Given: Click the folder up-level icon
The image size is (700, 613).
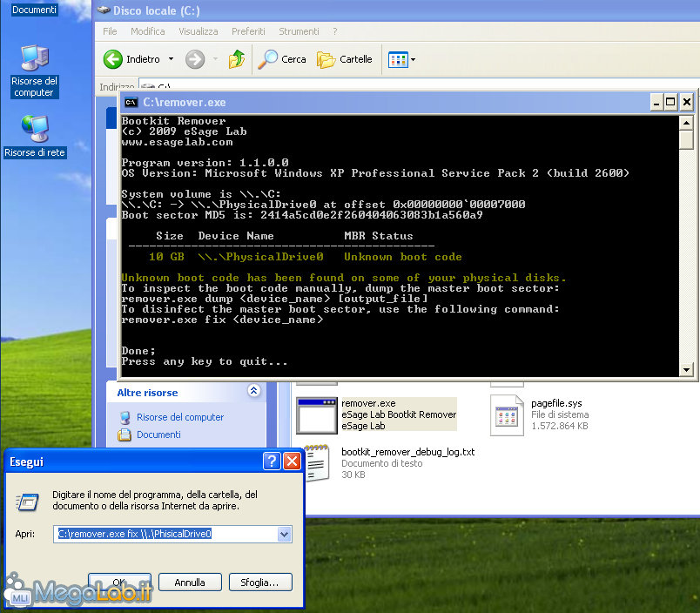Looking at the screenshot, I should (237, 59).
